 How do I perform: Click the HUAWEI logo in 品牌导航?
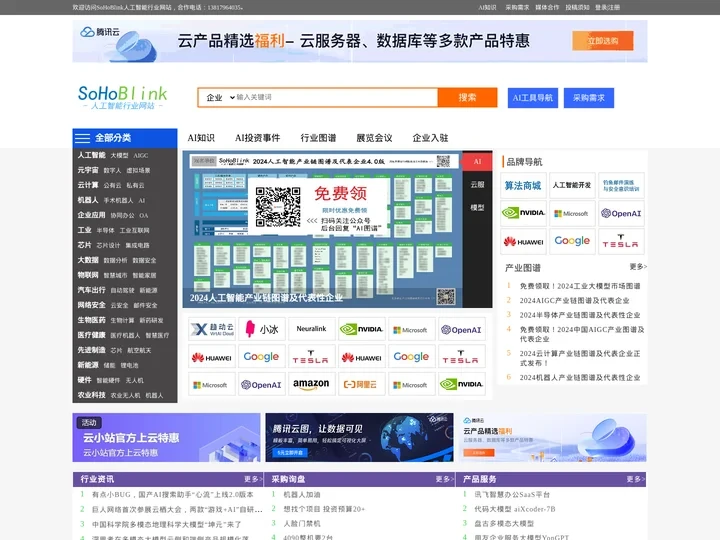[x=523, y=242]
